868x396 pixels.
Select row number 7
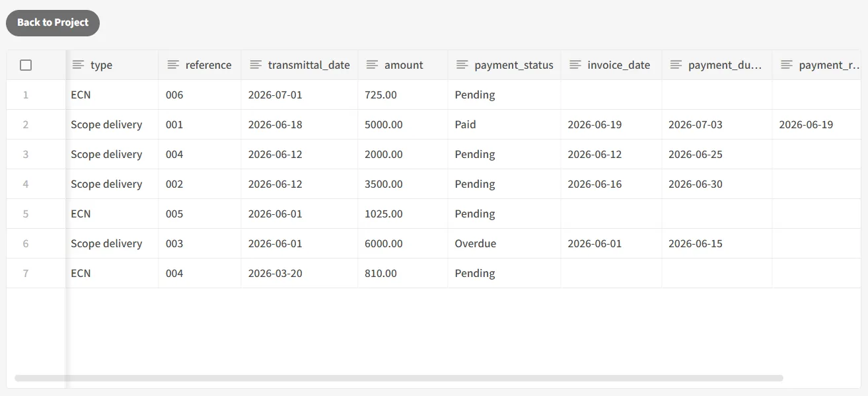(26, 273)
